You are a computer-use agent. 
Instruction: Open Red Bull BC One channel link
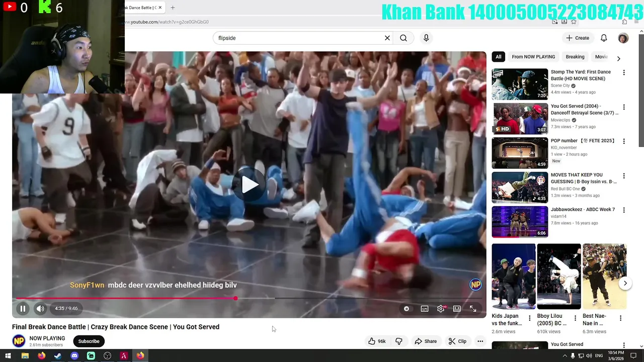pyautogui.click(x=565, y=189)
